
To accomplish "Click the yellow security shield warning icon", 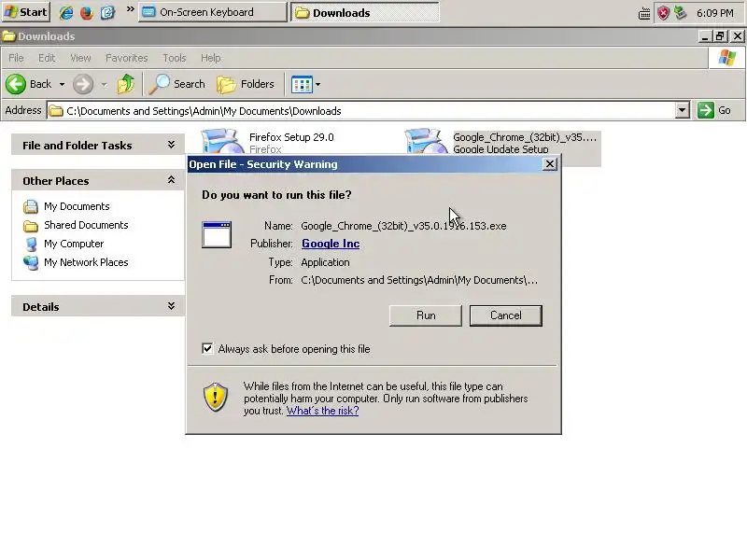I will coord(216,398).
